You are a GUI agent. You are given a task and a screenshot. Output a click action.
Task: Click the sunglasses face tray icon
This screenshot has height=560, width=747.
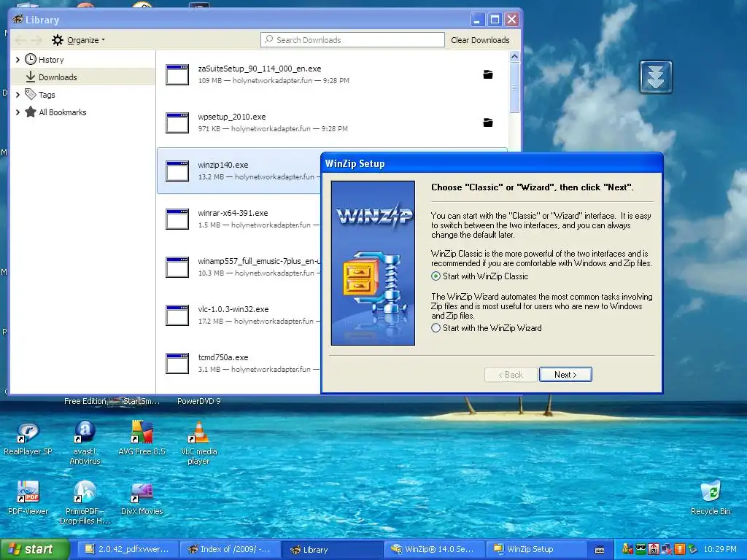coord(640,550)
